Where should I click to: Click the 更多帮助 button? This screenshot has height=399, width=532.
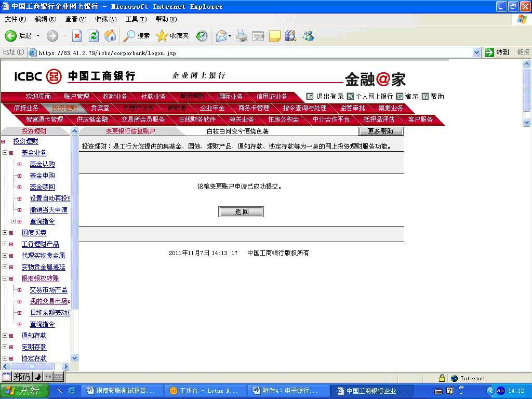coord(381,131)
